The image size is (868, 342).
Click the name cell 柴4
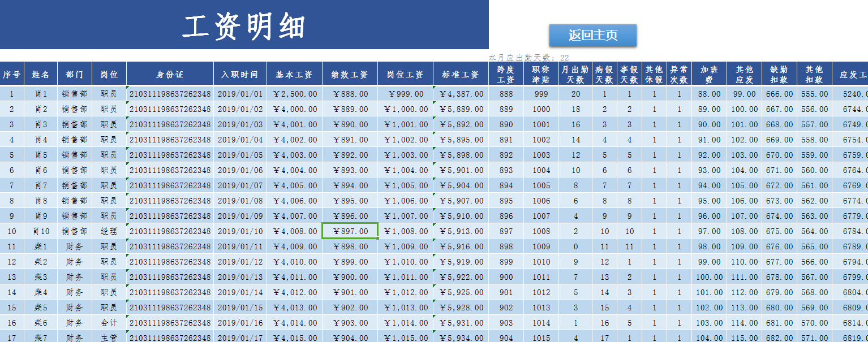41,292
